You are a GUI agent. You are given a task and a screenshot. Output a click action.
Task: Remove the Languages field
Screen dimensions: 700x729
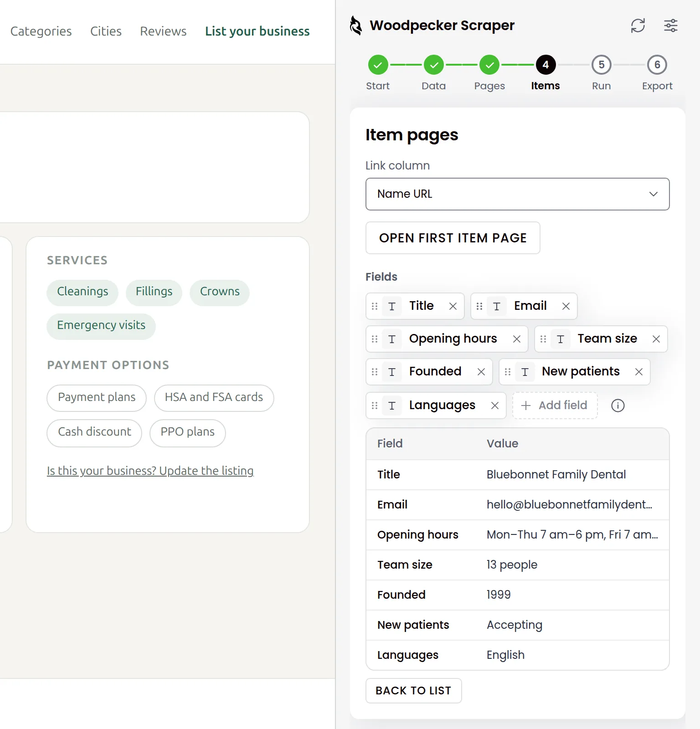pyautogui.click(x=495, y=406)
